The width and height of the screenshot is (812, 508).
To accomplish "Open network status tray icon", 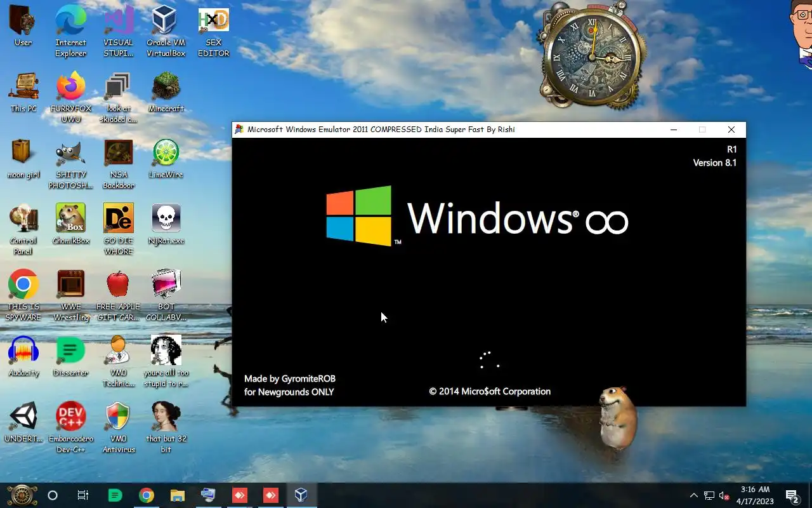I will pyautogui.click(x=709, y=495).
